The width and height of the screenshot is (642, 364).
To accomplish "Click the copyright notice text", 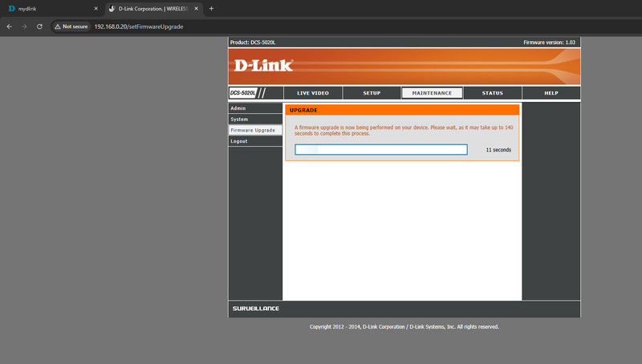I will pos(404,327).
